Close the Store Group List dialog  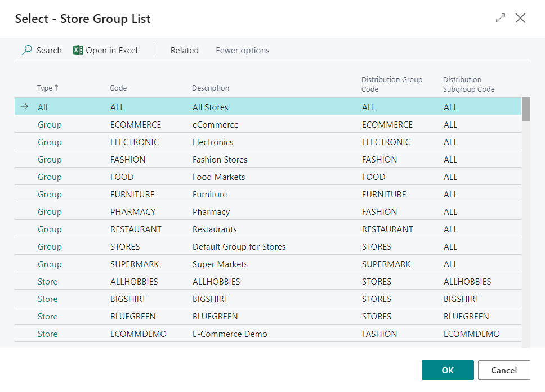520,19
